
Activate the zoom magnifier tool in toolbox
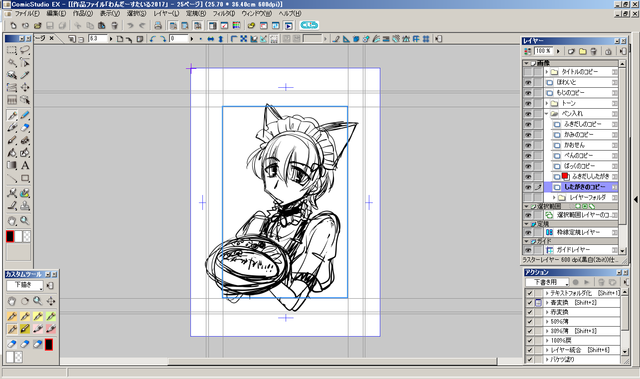[x=25, y=221]
